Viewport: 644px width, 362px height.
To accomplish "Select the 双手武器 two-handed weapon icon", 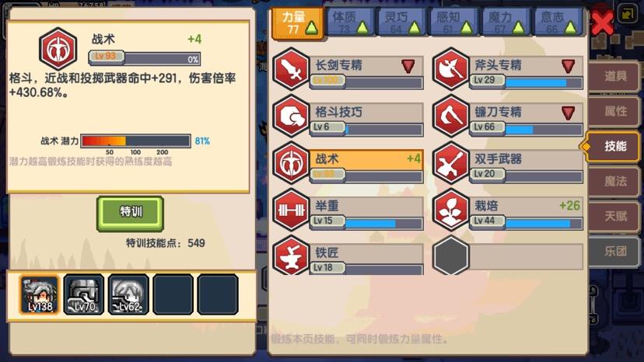I will [450, 163].
